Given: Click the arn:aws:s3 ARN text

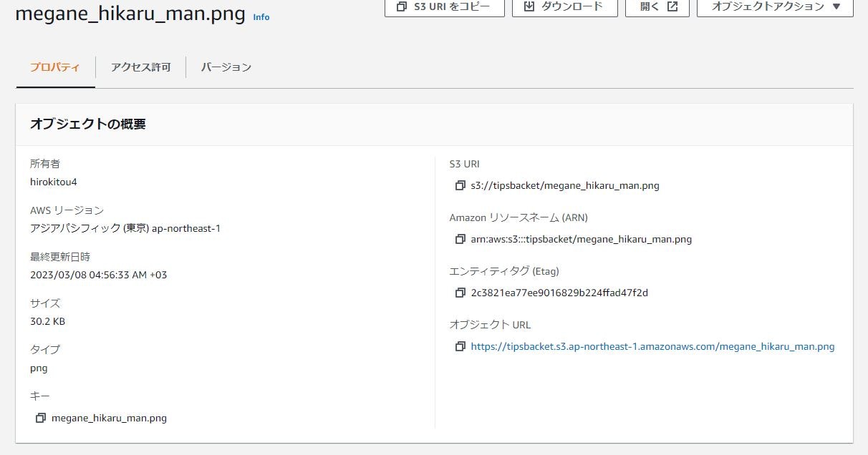Looking at the screenshot, I should pos(582,239).
